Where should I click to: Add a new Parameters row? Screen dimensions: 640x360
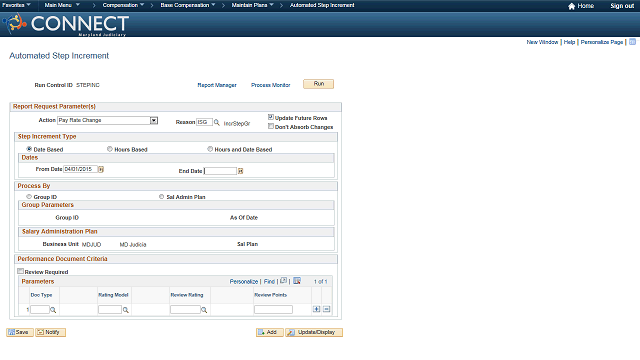coord(316,309)
